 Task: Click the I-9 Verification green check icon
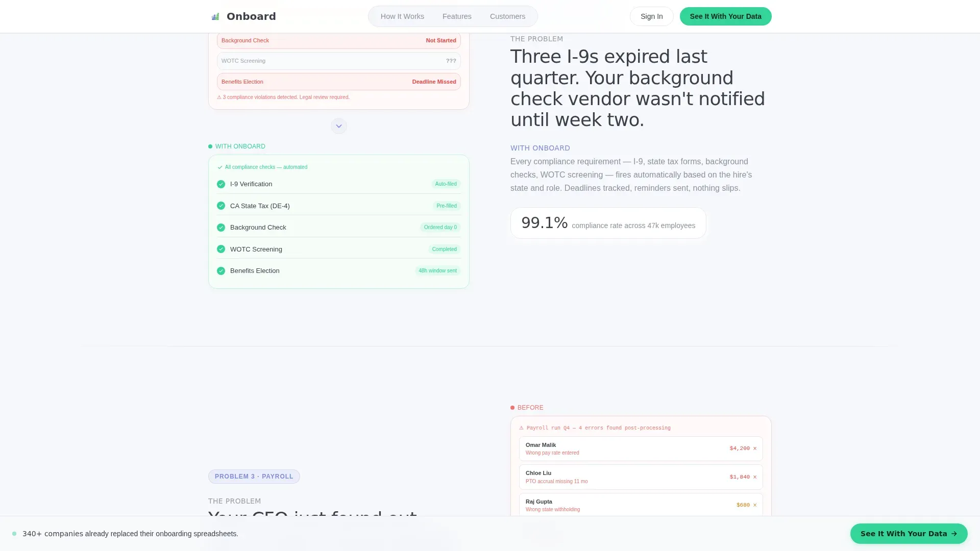pyautogui.click(x=221, y=184)
